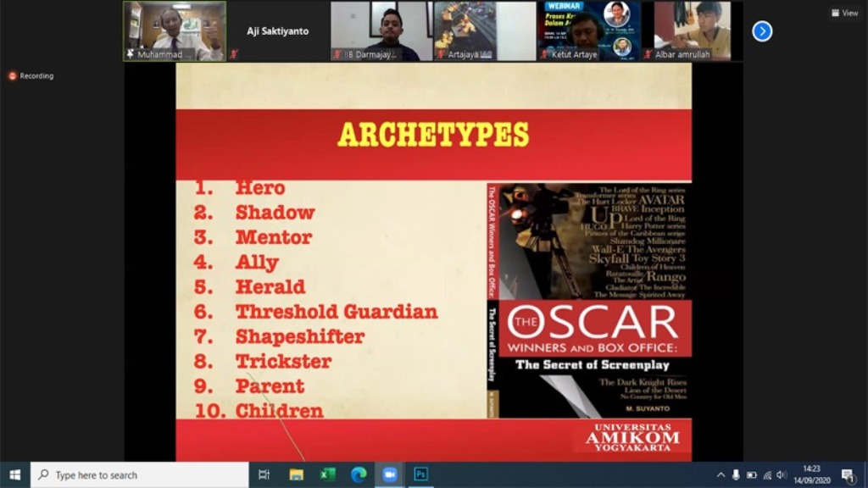The height and width of the screenshot is (488, 868).
Task: Click 'Mentor' in the slide list
Action: (x=274, y=237)
